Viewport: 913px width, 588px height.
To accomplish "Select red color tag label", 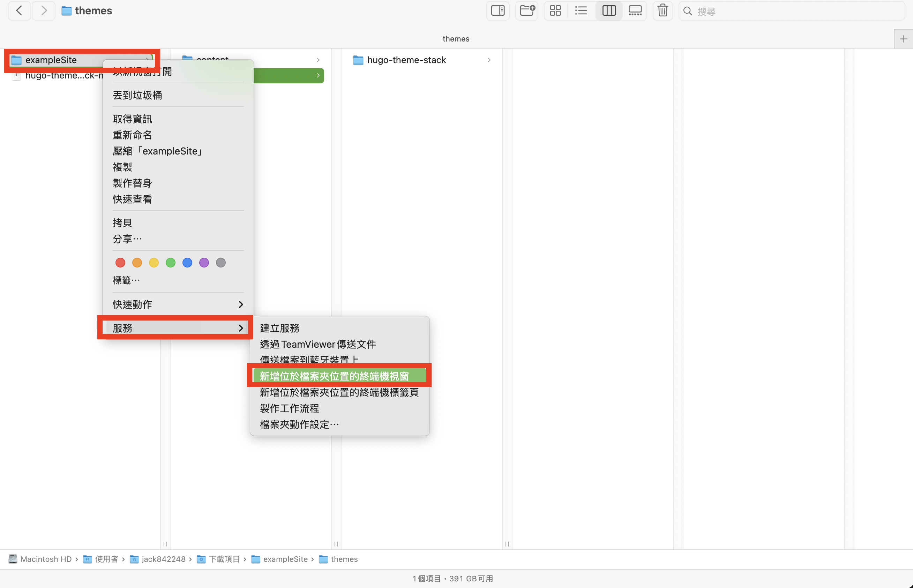I will coord(120,262).
